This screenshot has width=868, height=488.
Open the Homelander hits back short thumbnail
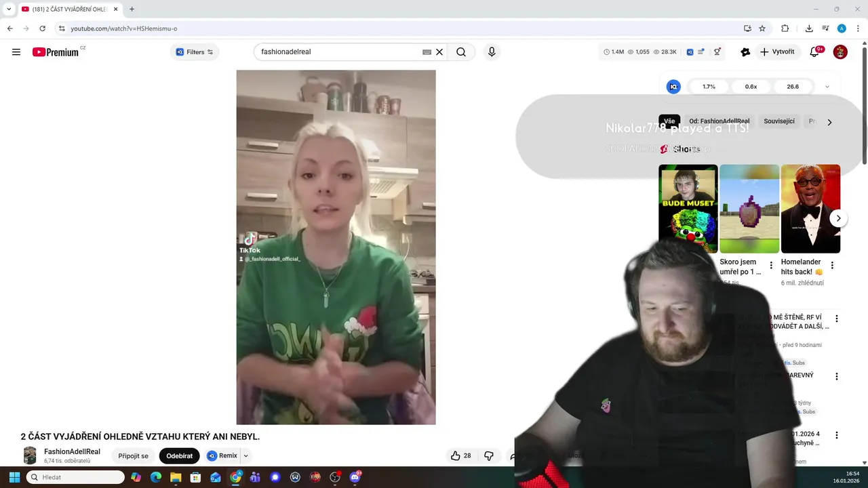(x=810, y=209)
